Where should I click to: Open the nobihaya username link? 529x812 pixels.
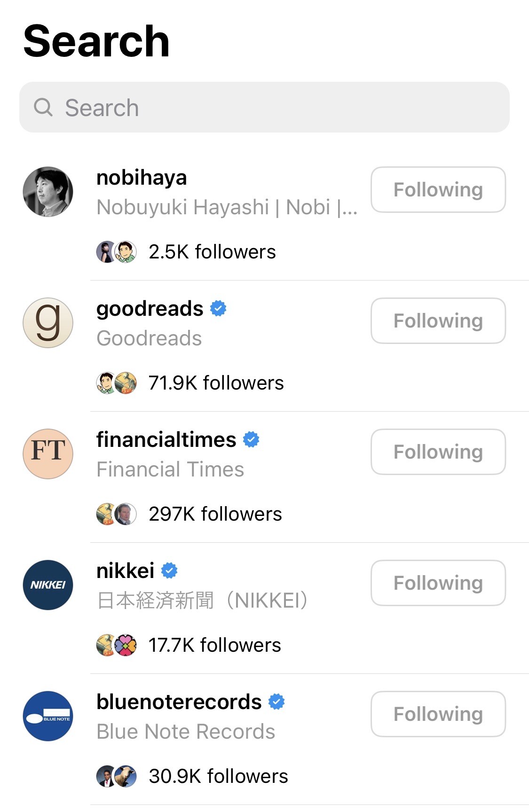click(x=142, y=178)
